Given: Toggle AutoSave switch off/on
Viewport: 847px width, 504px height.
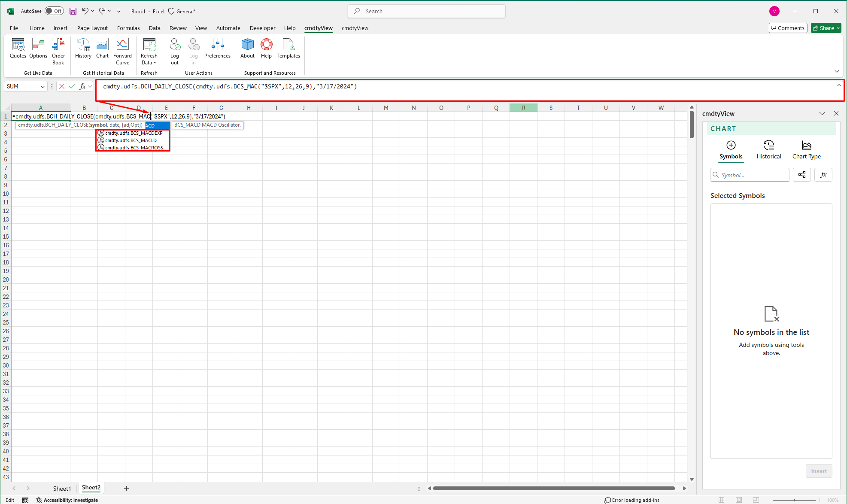Looking at the screenshot, I should [55, 11].
